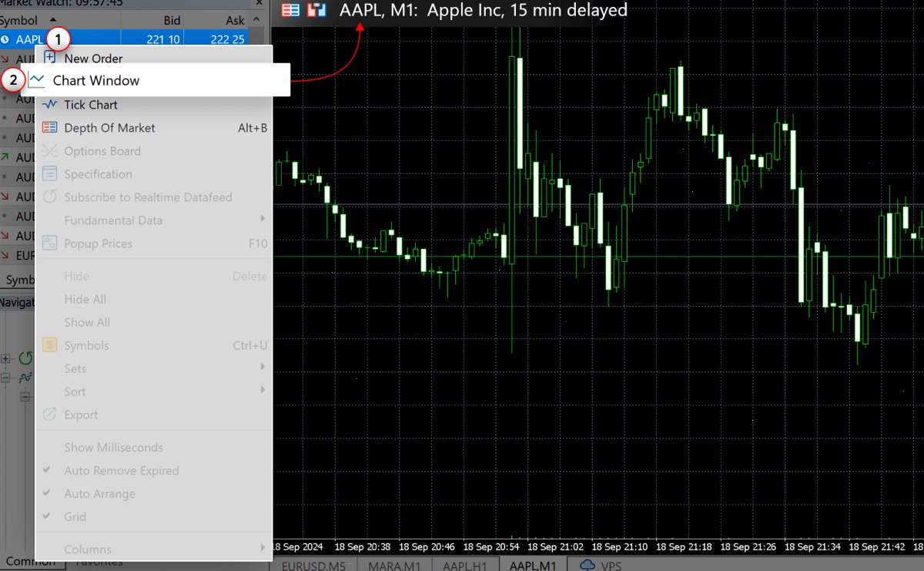
Task: Expand the Fundamental Data submenu
Action: click(x=154, y=220)
